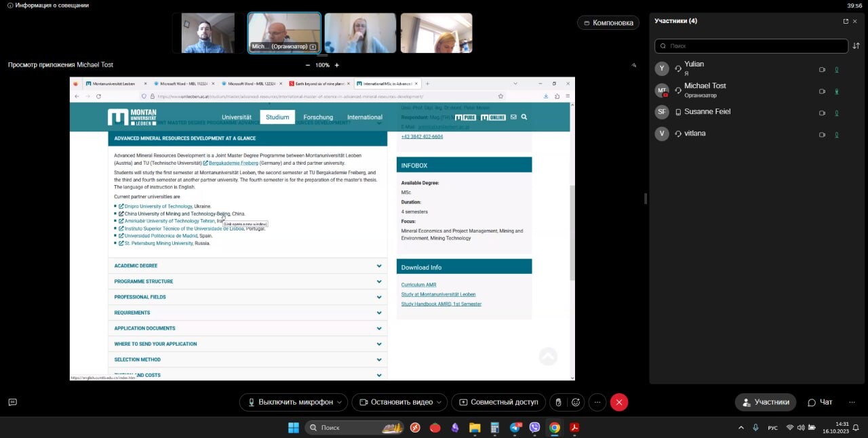Click the Совместный доступ share button
The image size is (868, 438).
(x=498, y=402)
